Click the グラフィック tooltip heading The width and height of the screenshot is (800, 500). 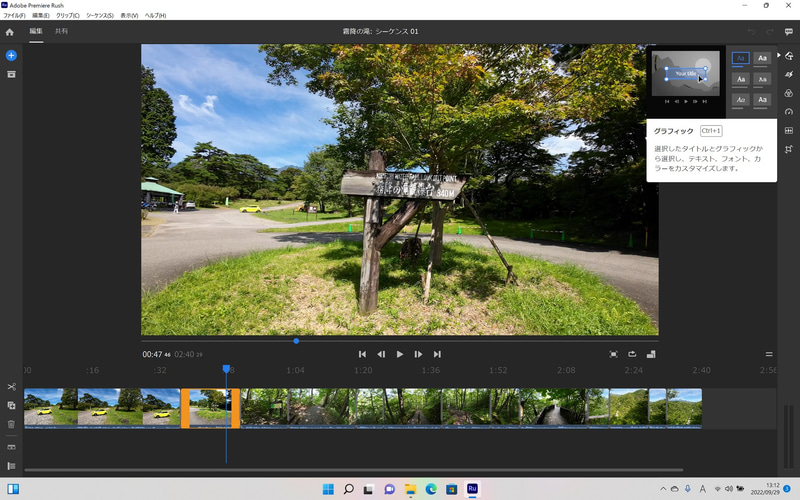point(673,131)
